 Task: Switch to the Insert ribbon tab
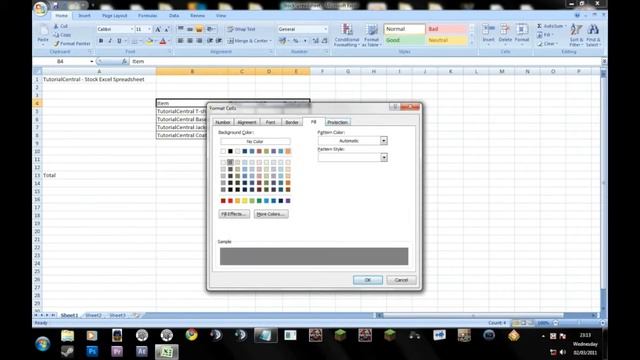(84, 16)
